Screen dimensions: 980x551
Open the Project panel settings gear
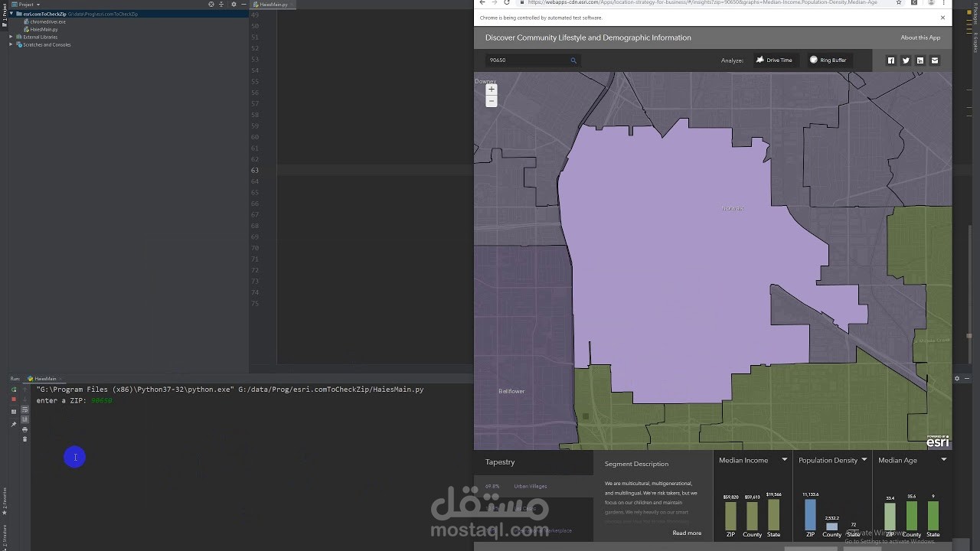[x=233, y=5]
